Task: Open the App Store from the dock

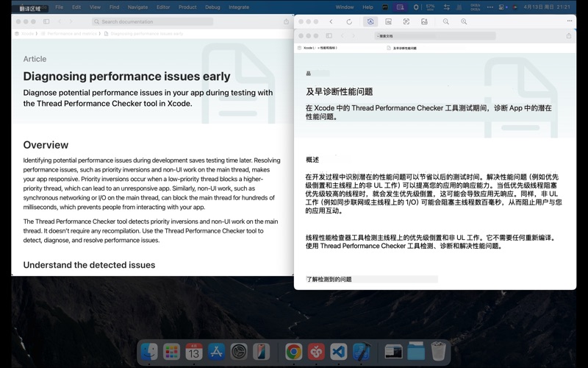Action: [x=216, y=352]
